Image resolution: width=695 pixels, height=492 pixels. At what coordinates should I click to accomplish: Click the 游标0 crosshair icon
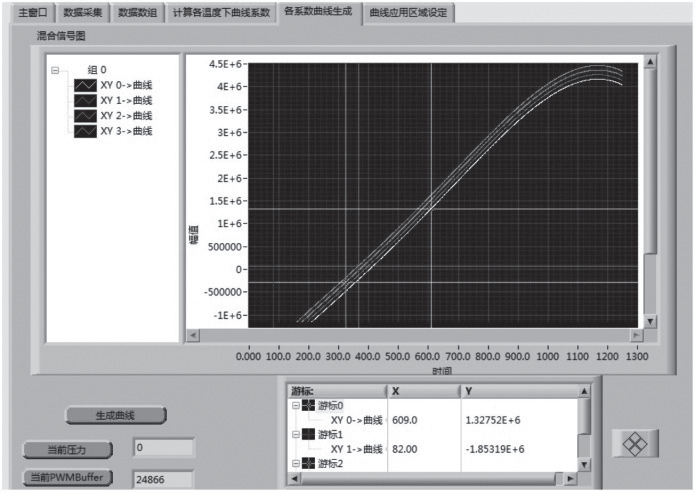pos(308,406)
